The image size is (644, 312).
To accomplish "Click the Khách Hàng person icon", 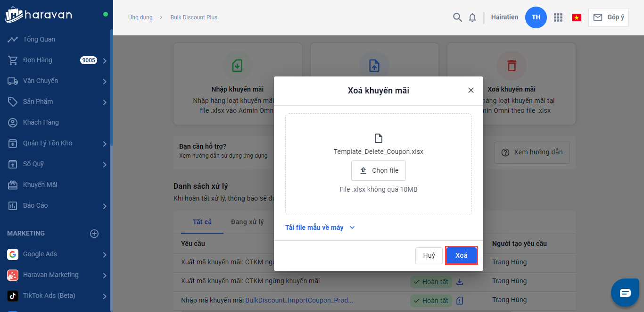I will 13,122.
